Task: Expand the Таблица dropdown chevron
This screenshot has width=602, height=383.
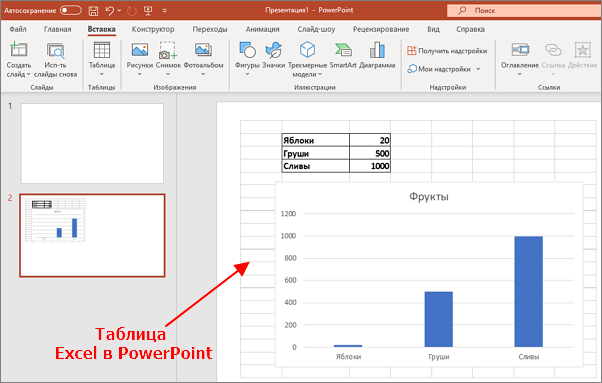Action: tap(102, 74)
